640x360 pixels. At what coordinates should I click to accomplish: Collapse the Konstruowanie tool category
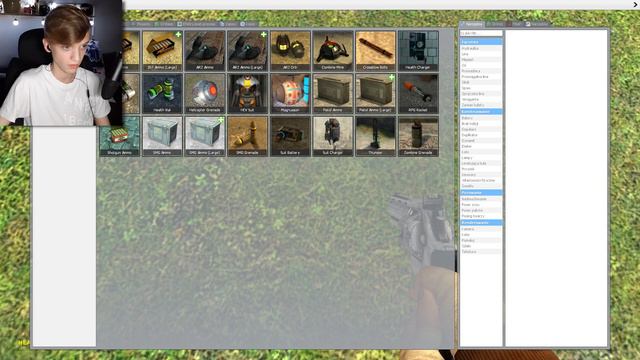tap(481, 111)
